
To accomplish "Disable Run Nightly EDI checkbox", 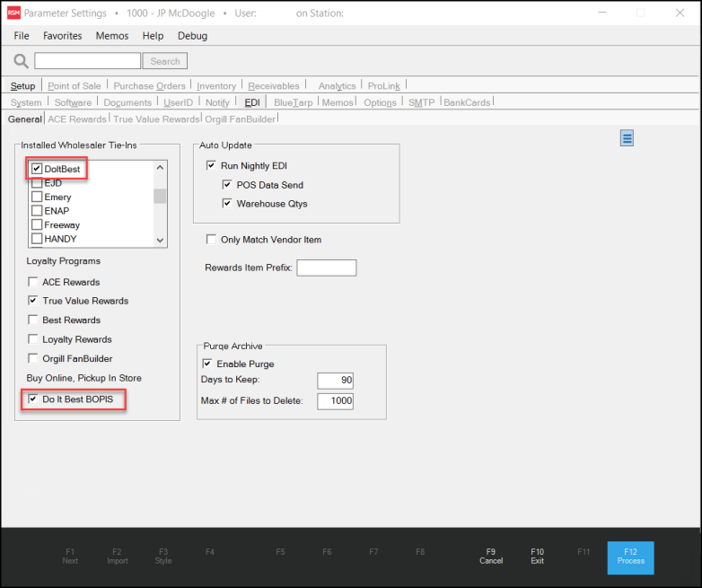I will click(x=211, y=165).
